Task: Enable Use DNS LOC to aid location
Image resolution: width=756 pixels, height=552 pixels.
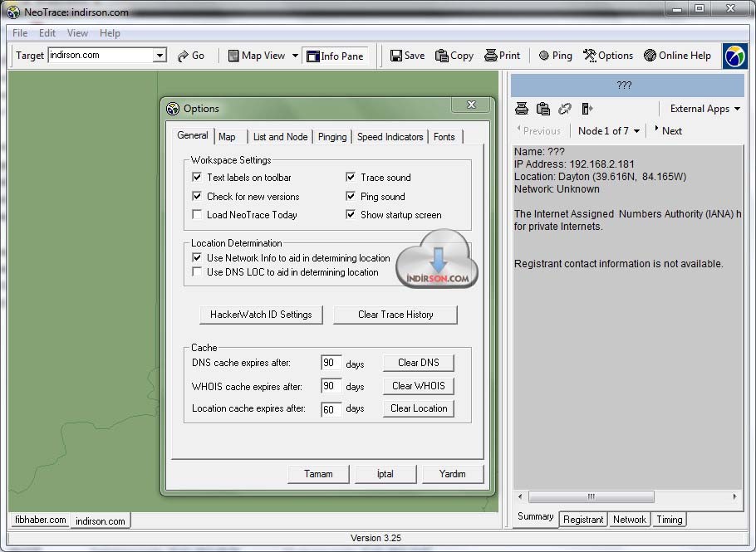Action: click(x=197, y=271)
